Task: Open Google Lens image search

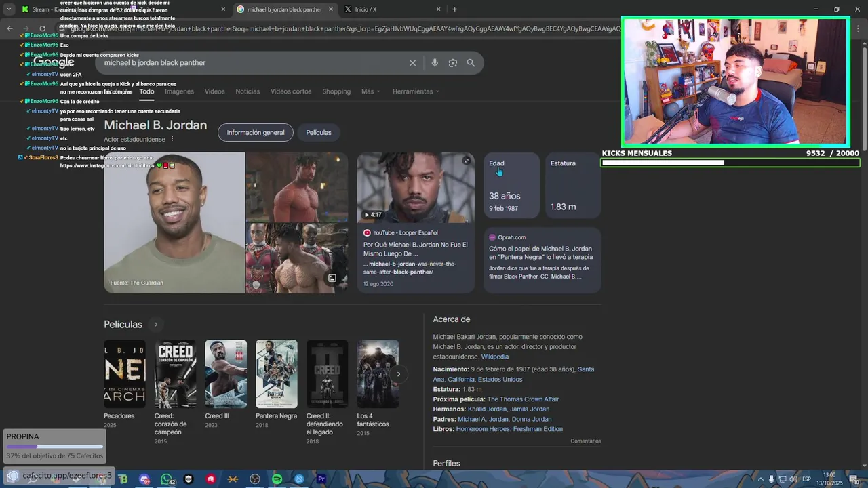Action: [x=452, y=63]
